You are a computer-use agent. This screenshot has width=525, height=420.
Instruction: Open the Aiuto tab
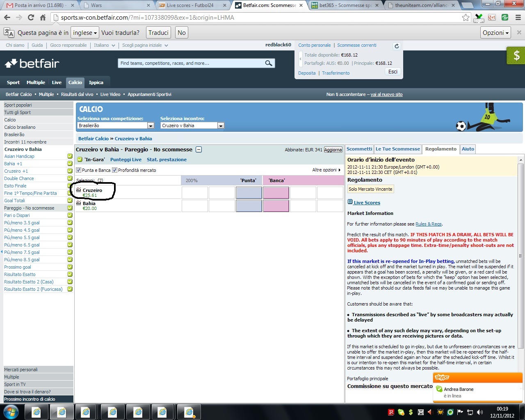point(468,149)
